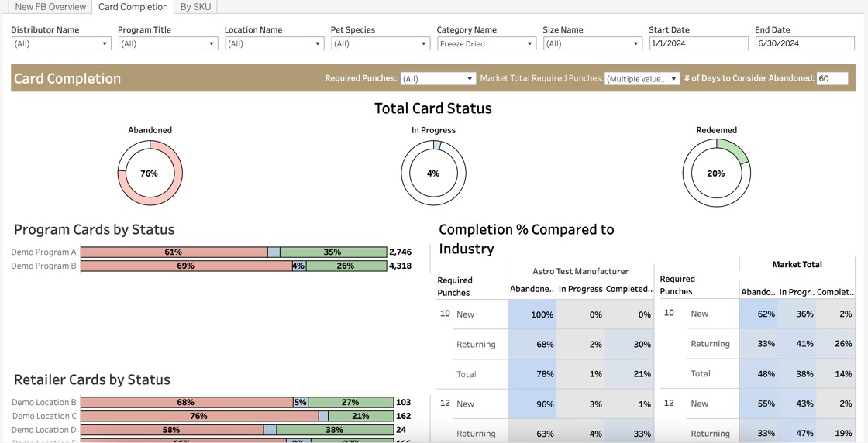
Task: Expand the Location Name dropdown
Action: point(274,44)
